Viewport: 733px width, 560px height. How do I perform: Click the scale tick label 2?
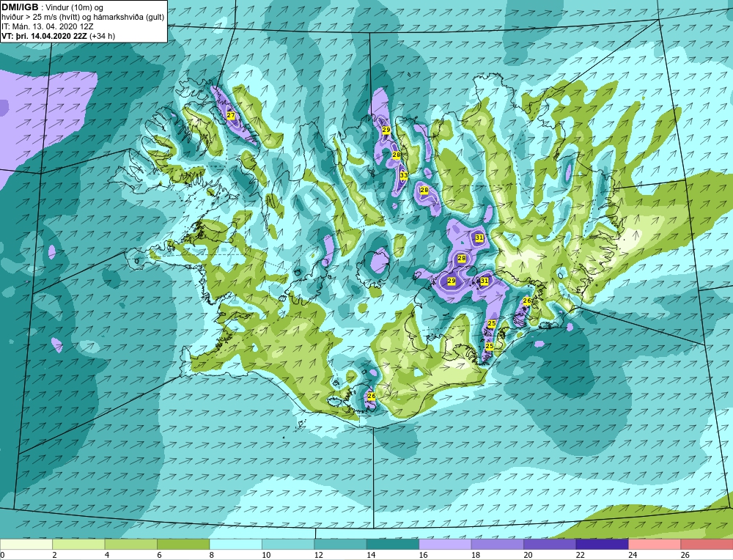point(55,556)
